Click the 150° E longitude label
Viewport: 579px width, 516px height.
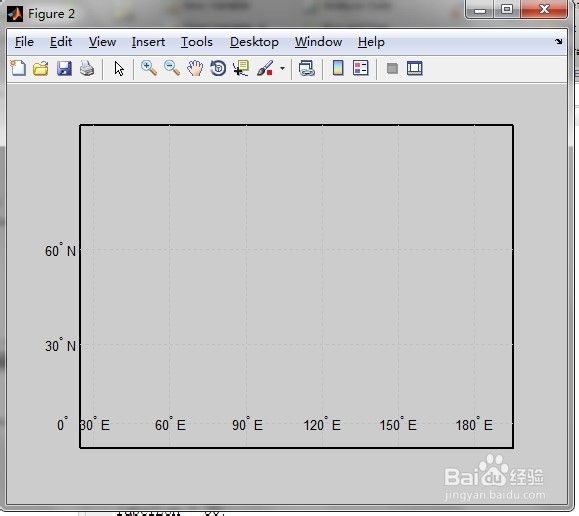pos(398,424)
